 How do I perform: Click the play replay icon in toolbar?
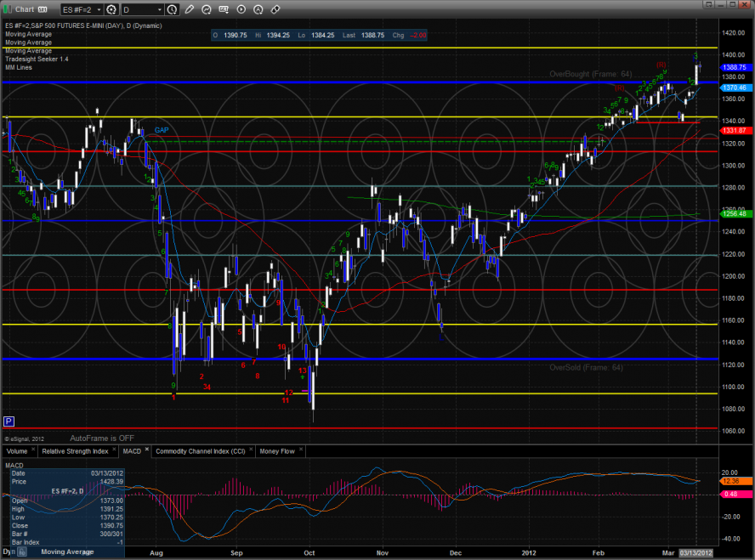pos(241,9)
